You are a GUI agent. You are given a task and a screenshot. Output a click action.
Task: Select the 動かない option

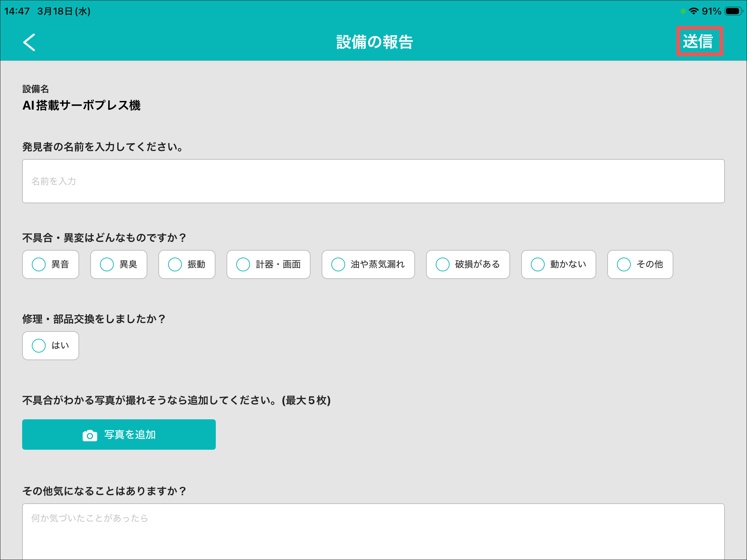559,264
